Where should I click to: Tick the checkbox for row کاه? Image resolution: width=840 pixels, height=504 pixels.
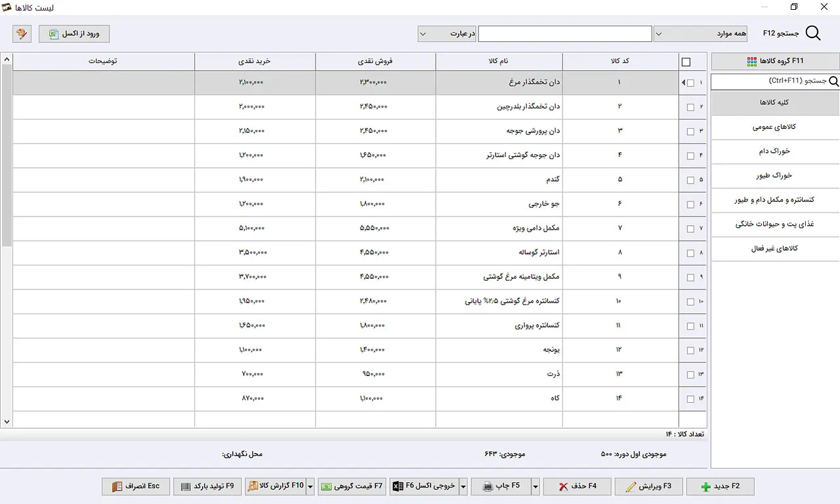point(690,399)
